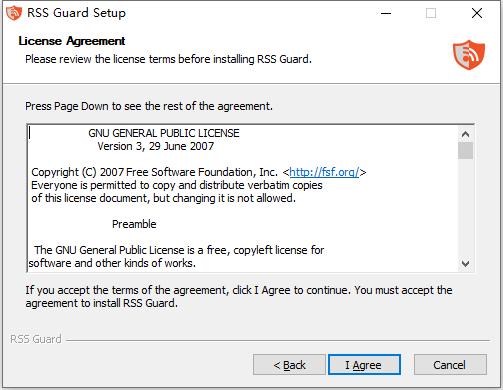Close the setup window with the X

click(x=477, y=13)
